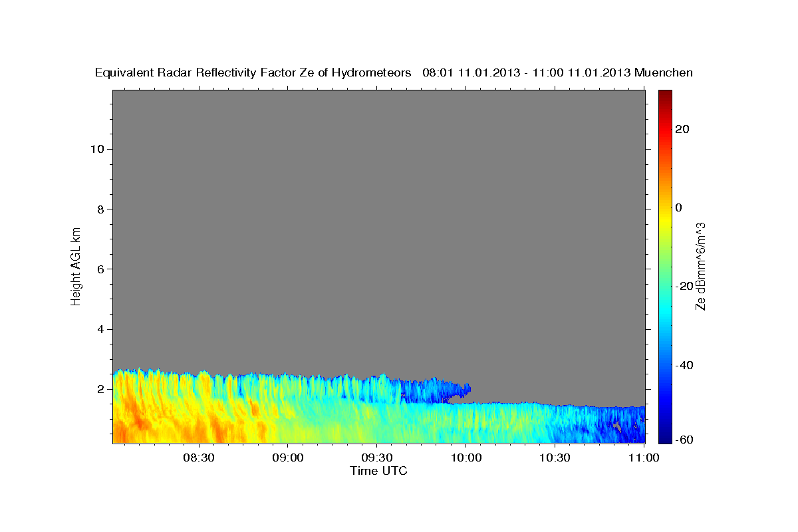The image size is (798, 532).
Task: Click the plot title text 'Equivalent Radar Reflectivity Factor Ze of Hydrometeors'
Action: click(253, 73)
